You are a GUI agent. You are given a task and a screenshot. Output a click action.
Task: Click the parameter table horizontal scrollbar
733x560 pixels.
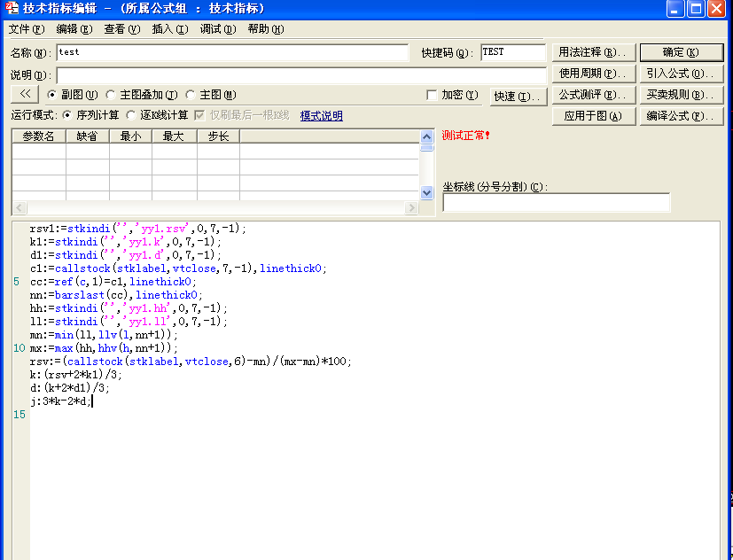(213, 208)
